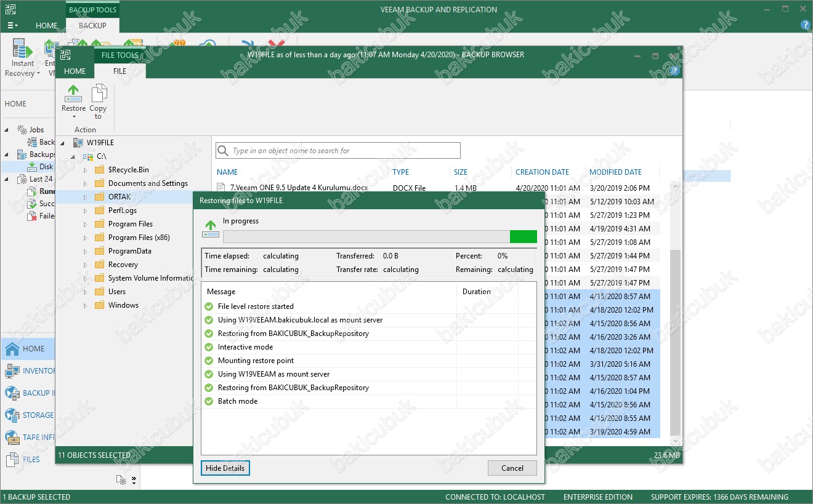Viewport: 813px width, 504px height.
Task: Open FILES view icon in navigation pane
Action: (12, 460)
